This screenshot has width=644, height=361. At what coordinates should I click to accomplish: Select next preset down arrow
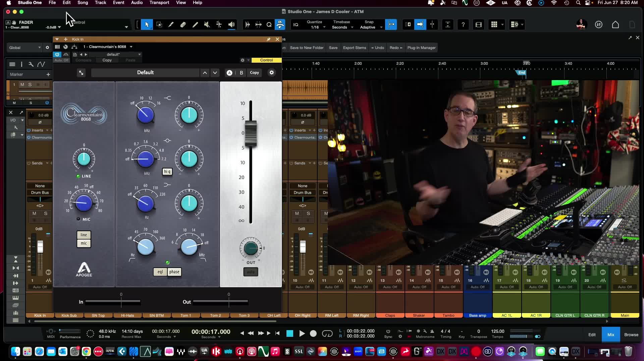click(215, 72)
